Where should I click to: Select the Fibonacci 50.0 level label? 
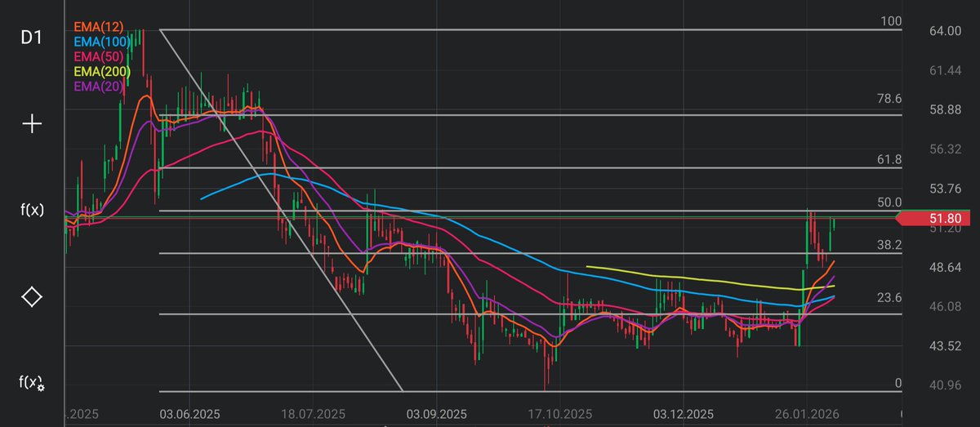(x=889, y=202)
